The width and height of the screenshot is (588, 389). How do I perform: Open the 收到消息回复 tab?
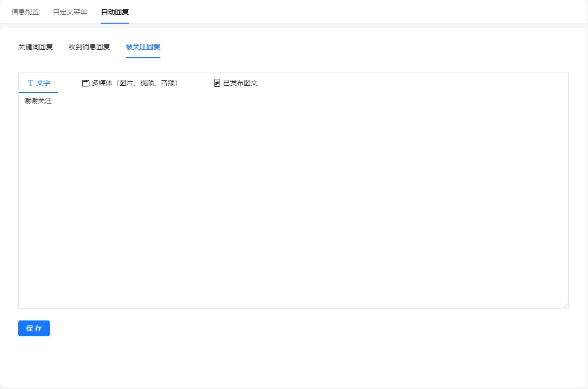coord(89,47)
